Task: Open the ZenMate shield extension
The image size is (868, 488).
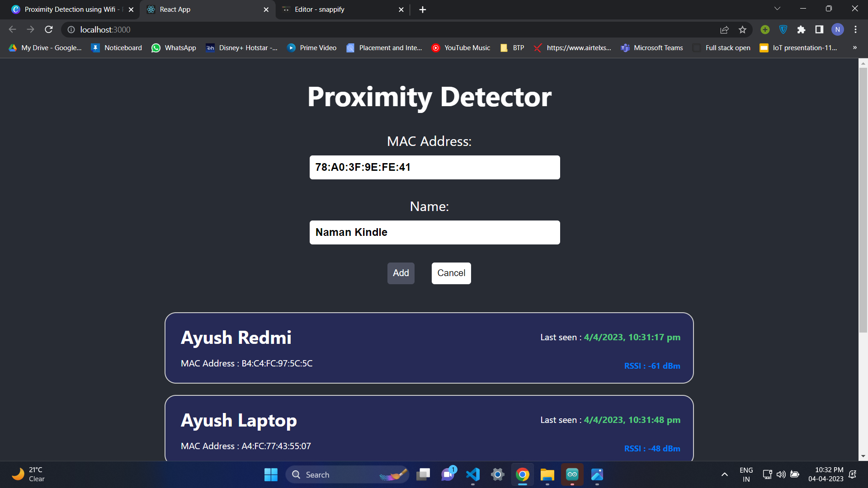Action: (783, 29)
